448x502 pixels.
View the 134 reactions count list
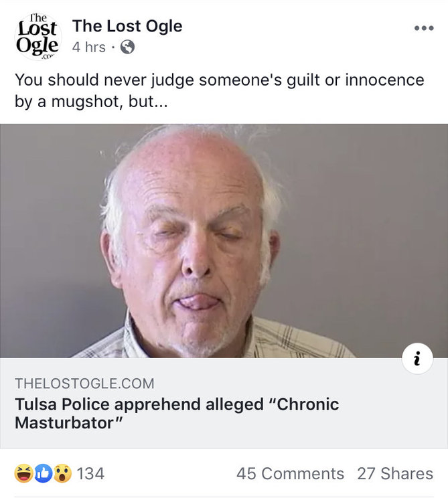point(90,474)
